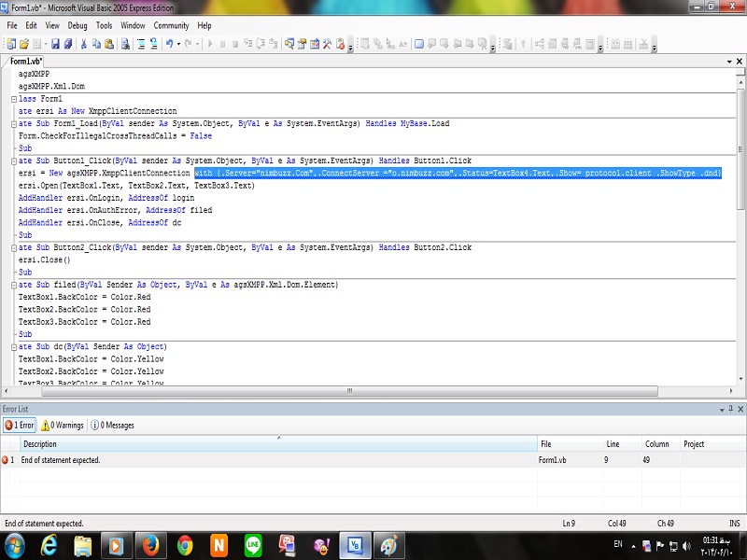Toggle the 0 Messages filter button
This screenshot has height=560, width=747.
click(x=112, y=426)
